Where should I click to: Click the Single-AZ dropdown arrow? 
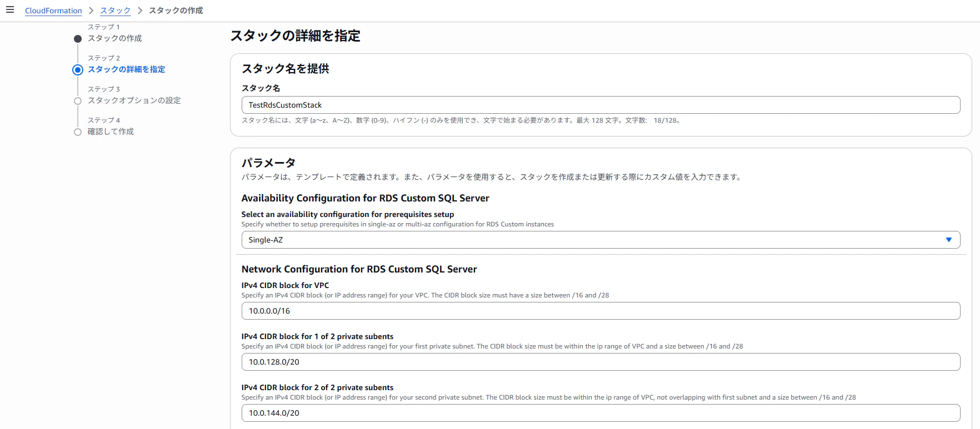948,240
